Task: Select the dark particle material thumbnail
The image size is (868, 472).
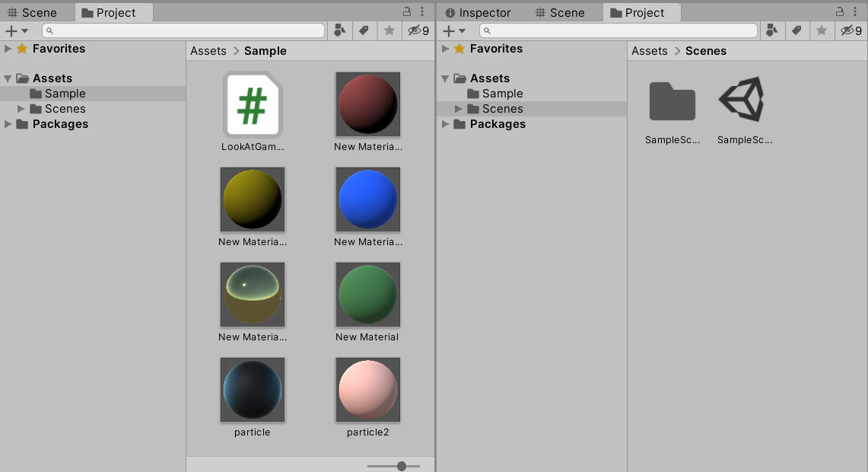Action: click(x=253, y=390)
